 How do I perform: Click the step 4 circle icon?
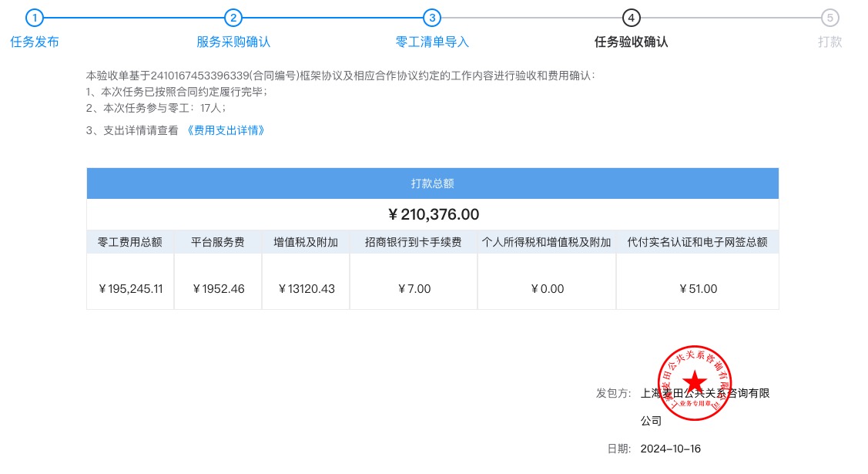pos(631,18)
